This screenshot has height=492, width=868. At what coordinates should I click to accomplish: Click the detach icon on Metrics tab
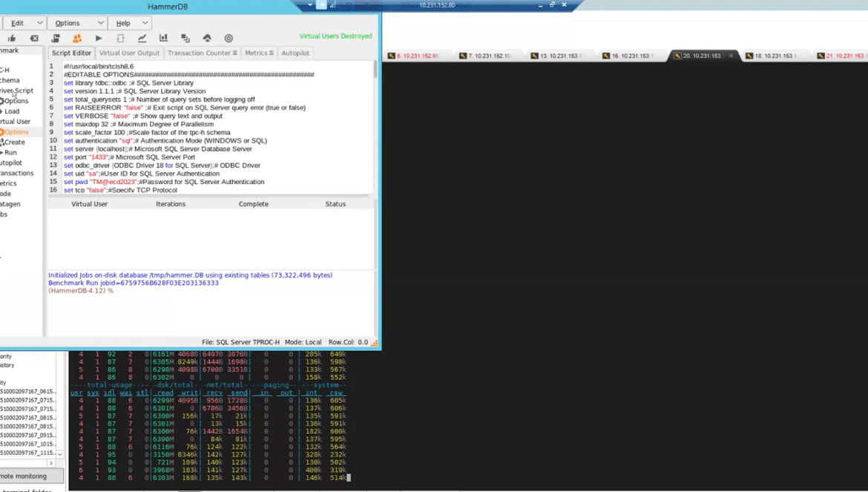pyautogui.click(x=272, y=53)
